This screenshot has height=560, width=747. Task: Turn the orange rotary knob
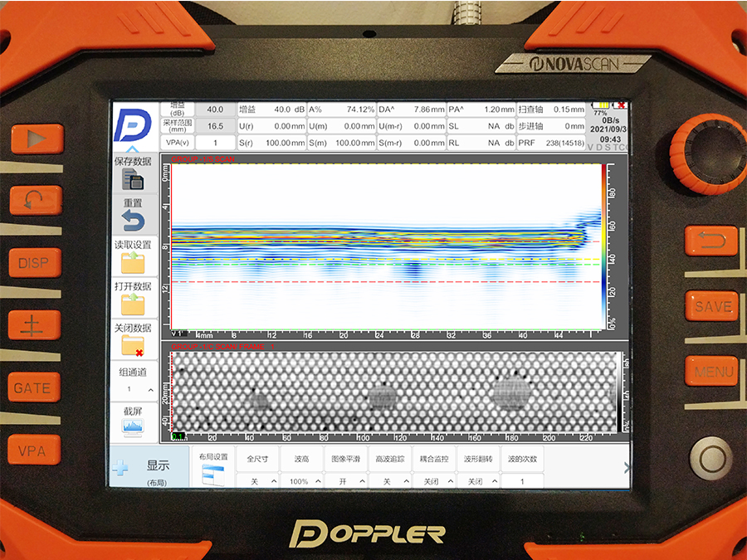click(710, 155)
